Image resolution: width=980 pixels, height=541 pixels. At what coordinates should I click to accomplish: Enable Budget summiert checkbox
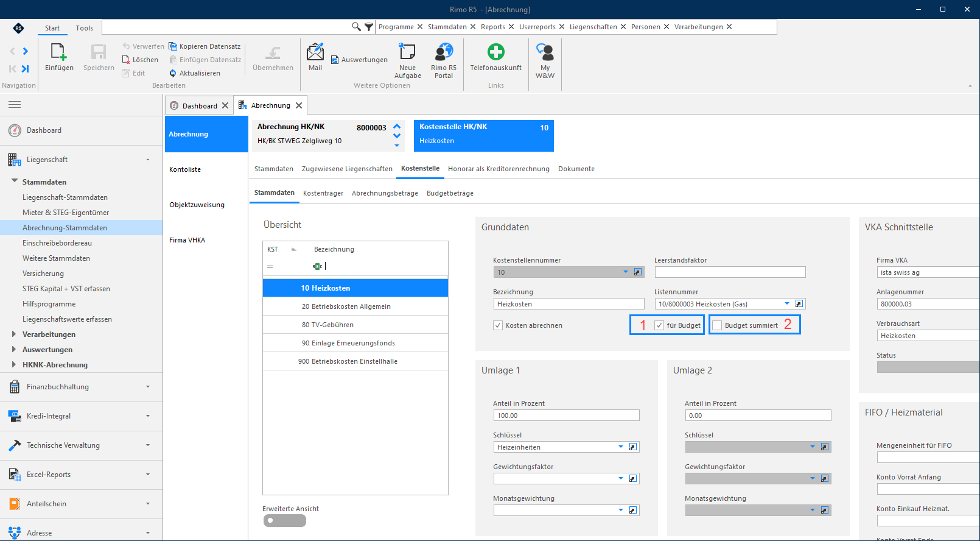[717, 325]
